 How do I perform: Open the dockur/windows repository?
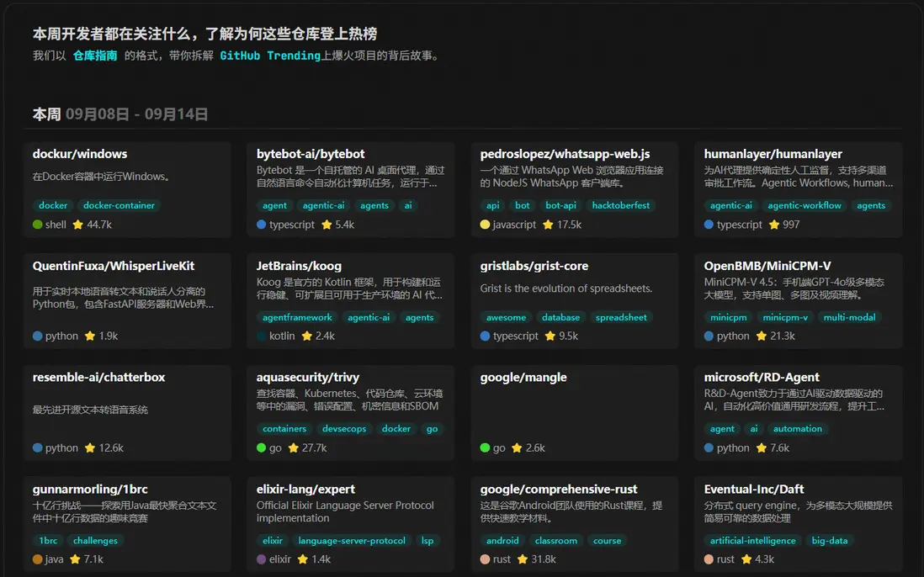(x=80, y=154)
